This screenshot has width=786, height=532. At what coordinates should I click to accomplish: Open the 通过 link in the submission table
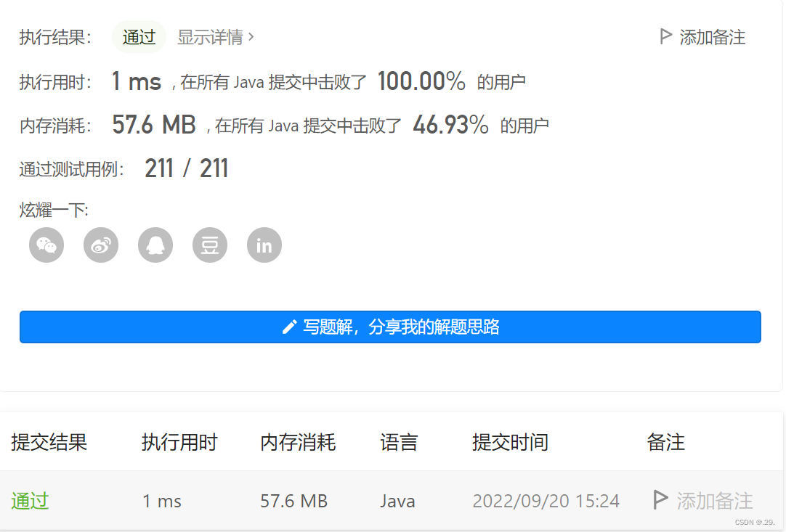point(30,500)
